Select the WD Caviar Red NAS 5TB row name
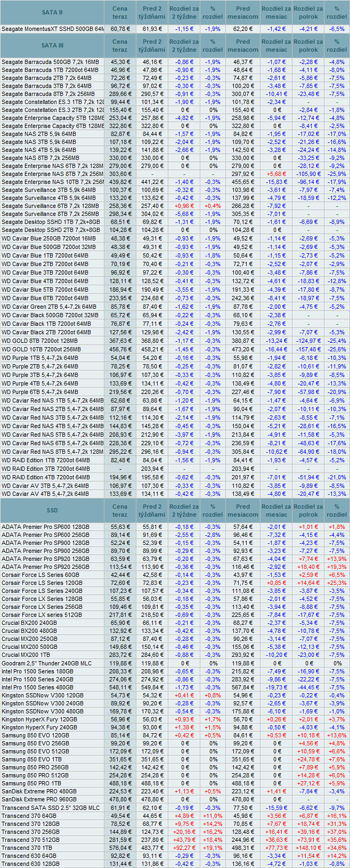The width and height of the screenshot is (350, 868). tap(52, 435)
